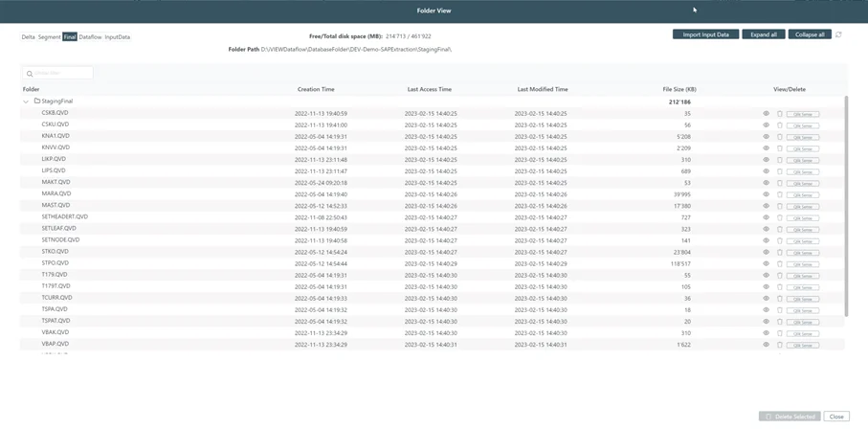868x429 pixels.
Task: Click the Import Input Data button
Action: pyautogui.click(x=705, y=34)
